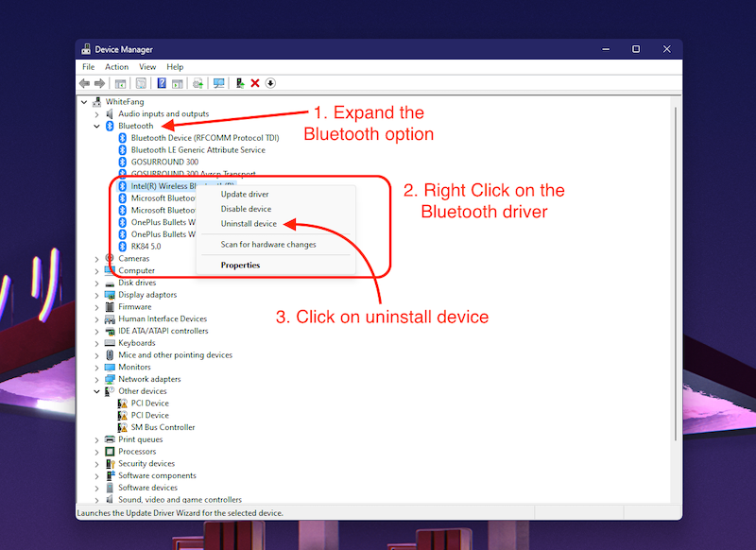756x550 pixels.
Task: Choose Properties from context menu
Action: pyautogui.click(x=276, y=266)
